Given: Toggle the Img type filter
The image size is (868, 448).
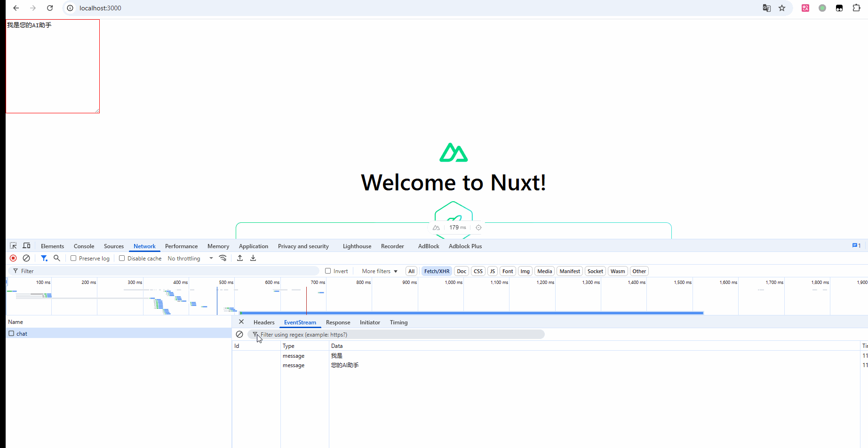Looking at the screenshot, I should [x=525, y=271].
